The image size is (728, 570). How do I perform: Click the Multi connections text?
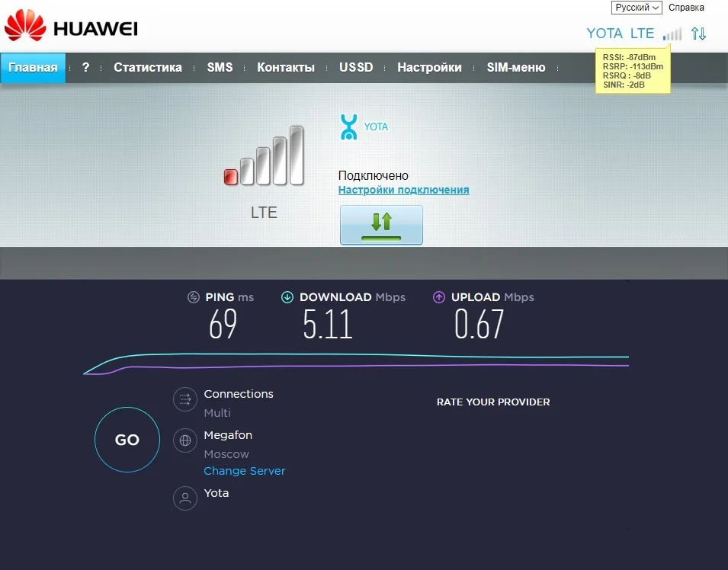click(217, 413)
